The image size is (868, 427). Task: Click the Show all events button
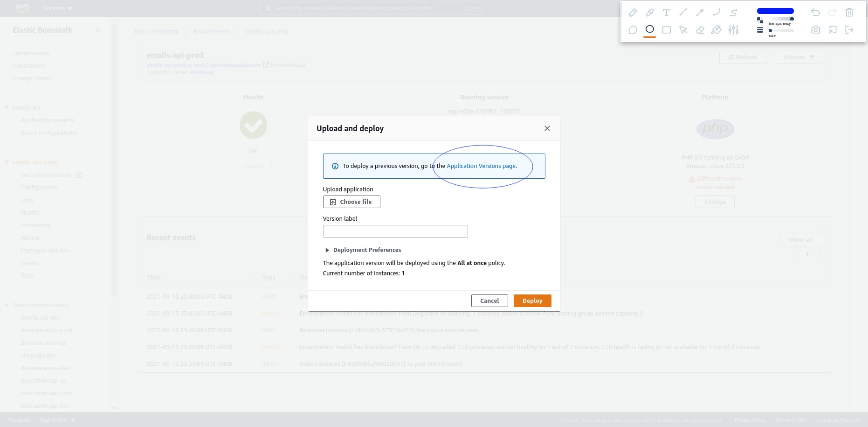tap(801, 240)
